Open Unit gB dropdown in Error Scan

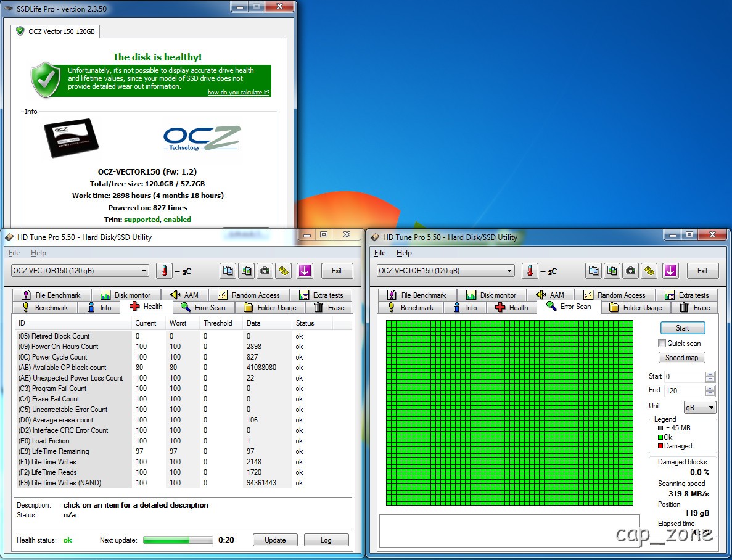(700, 407)
